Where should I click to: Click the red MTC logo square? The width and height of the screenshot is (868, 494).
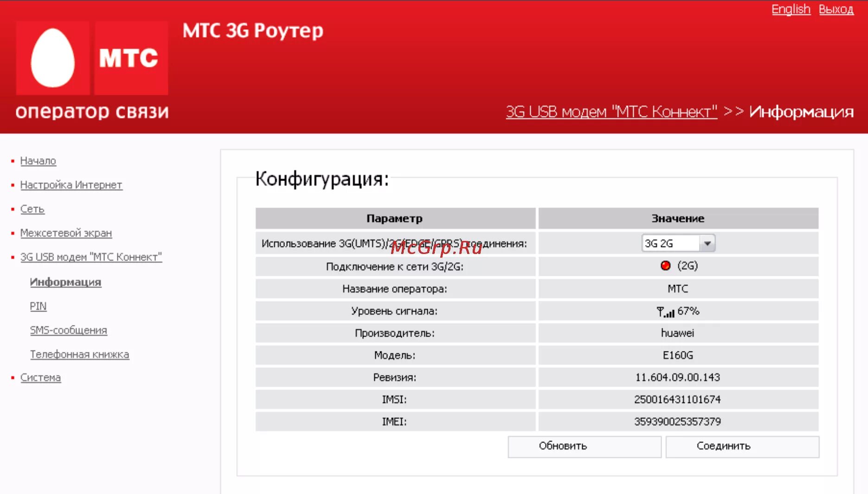point(131,58)
